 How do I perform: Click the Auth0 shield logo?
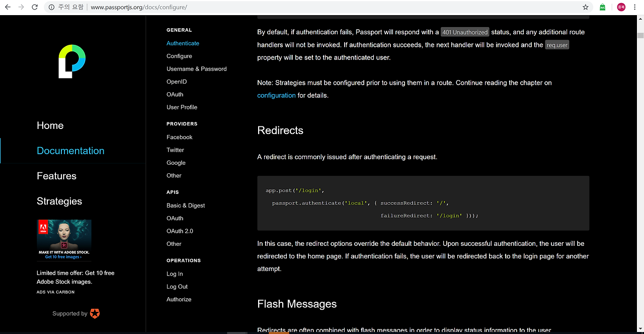coord(95,313)
